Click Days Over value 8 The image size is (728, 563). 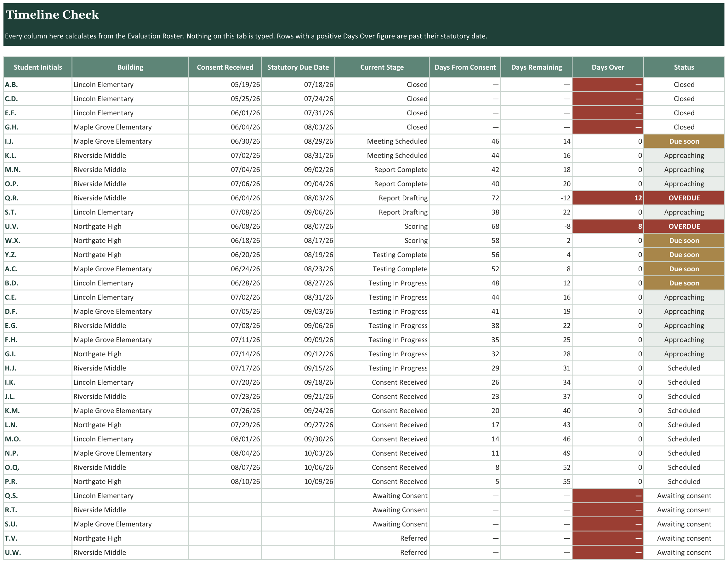click(x=608, y=227)
